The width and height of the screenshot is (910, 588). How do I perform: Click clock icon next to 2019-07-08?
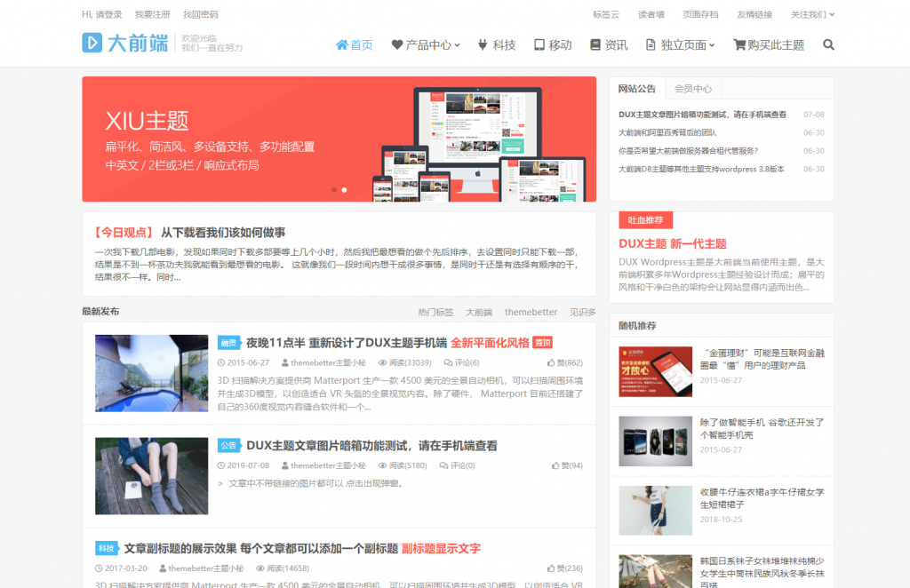coord(221,465)
